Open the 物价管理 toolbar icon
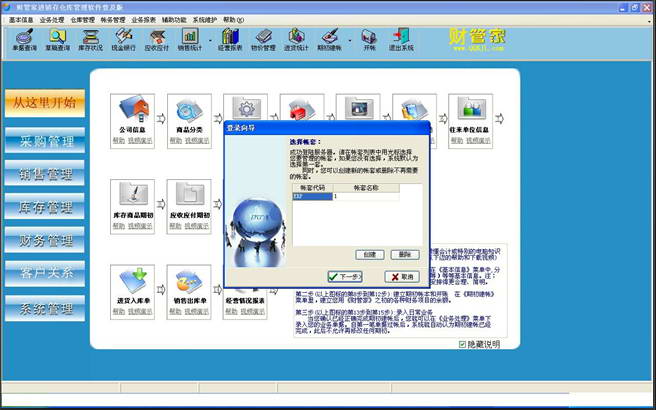The height and width of the screenshot is (410, 656). tap(263, 40)
